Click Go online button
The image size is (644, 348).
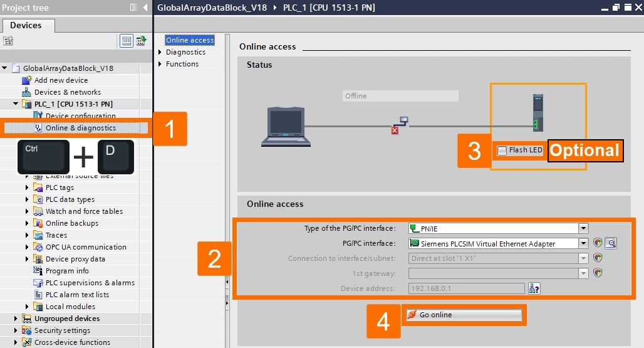pos(464,315)
